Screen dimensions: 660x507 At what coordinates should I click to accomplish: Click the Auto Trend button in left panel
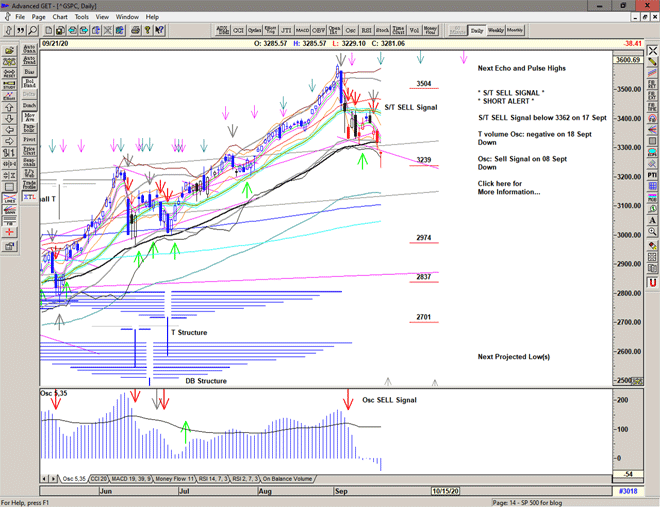coord(29,59)
